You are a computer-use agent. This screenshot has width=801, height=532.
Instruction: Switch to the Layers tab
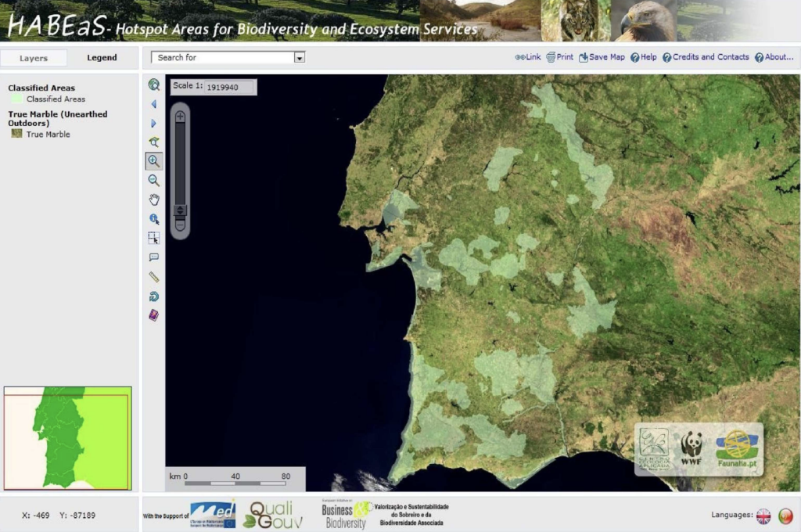coord(34,58)
